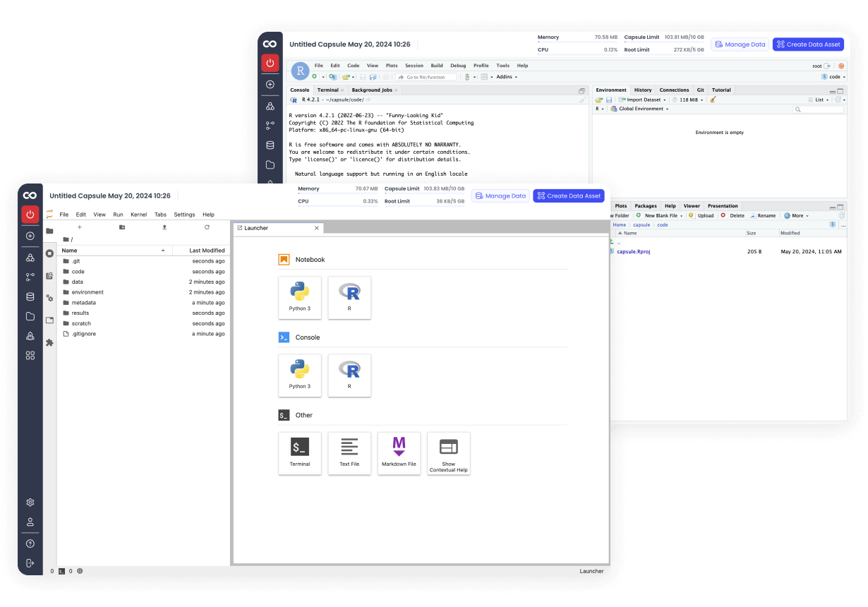Open Show Contextual Help in the Launcher
This screenshot has height=607, width=868.
pyautogui.click(x=448, y=453)
